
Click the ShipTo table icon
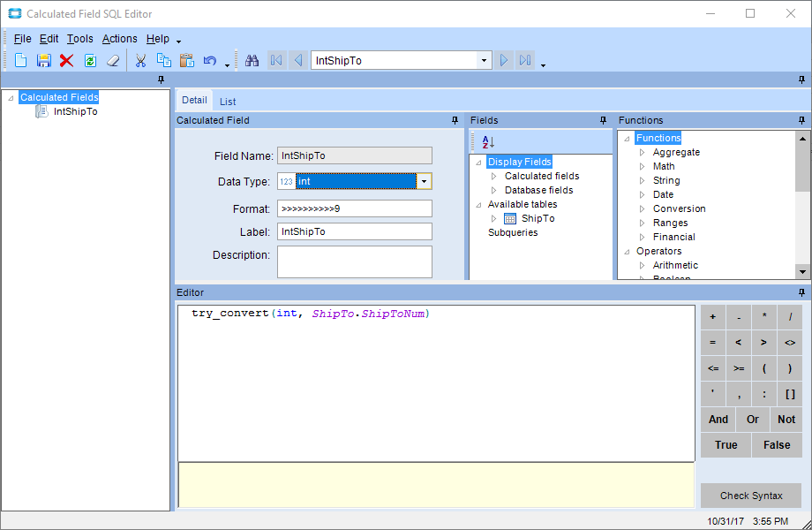(x=510, y=219)
